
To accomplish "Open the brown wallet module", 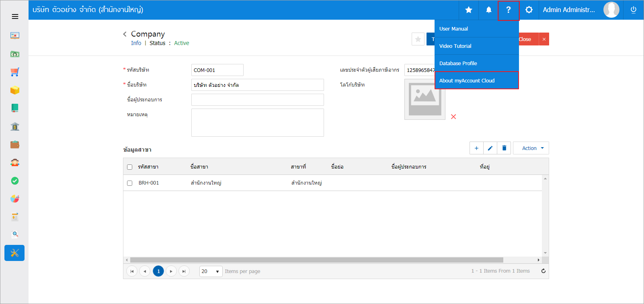I will pos(15,144).
